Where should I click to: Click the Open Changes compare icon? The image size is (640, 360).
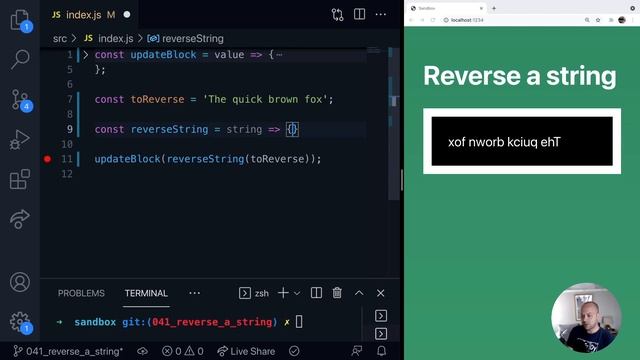click(x=337, y=15)
